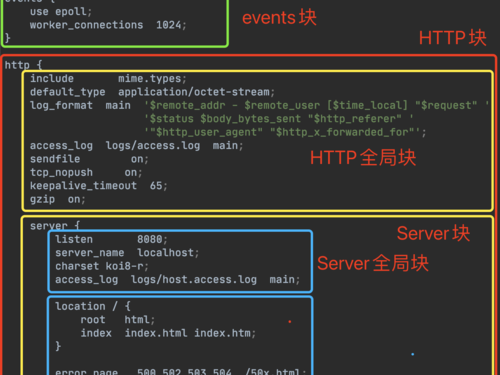Click the 'location / {' line

(x=93, y=306)
